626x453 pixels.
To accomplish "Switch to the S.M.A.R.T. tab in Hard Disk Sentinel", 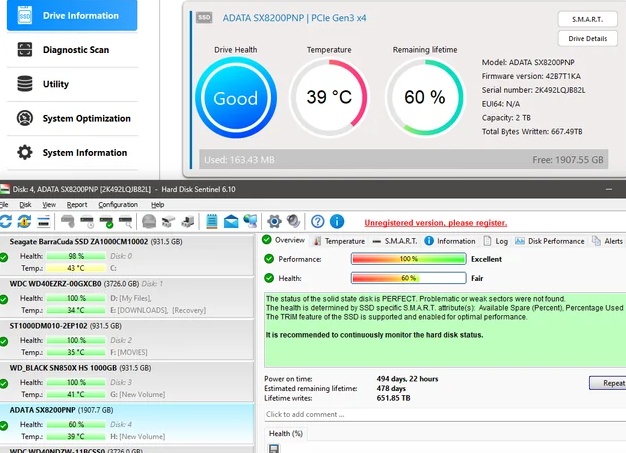I will coord(394,241).
